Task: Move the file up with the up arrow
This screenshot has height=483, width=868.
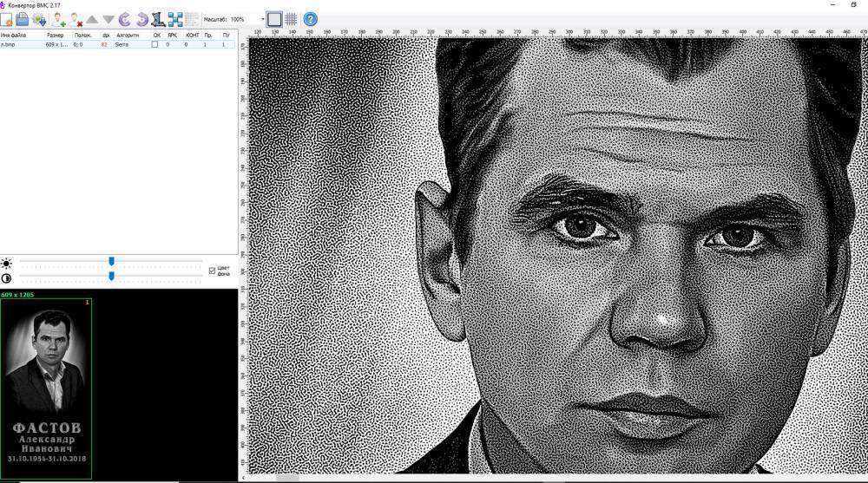Action: pos(92,19)
